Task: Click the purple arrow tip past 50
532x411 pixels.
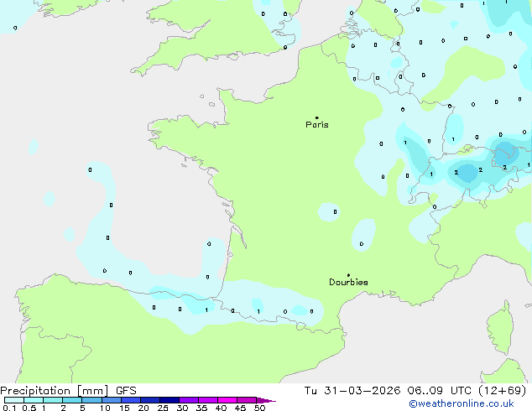Action: pos(266,401)
